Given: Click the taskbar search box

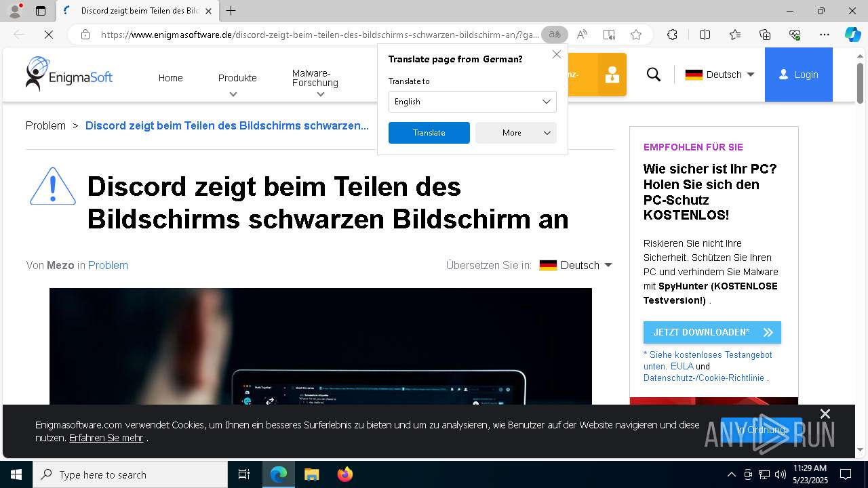Looking at the screenshot, I should (x=130, y=474).
